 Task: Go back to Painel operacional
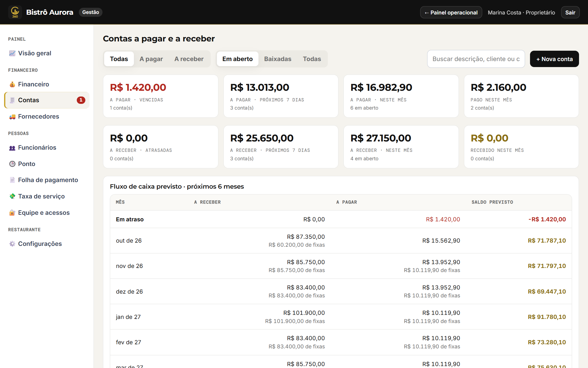pyautogui.click(x=451, y=13)
